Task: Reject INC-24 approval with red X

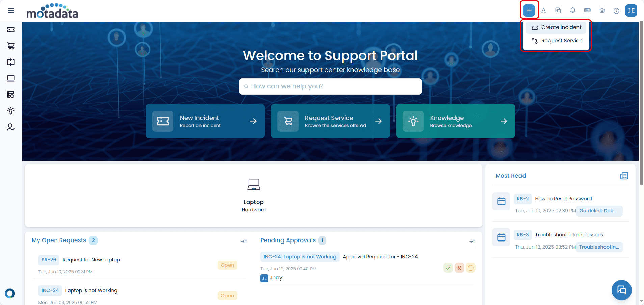Action: [459, 268]
